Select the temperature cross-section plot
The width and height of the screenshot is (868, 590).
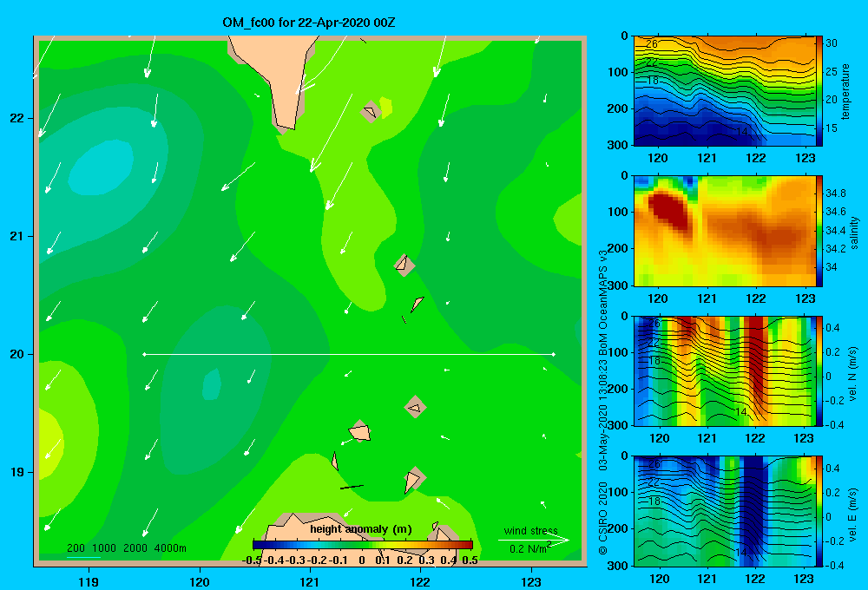coord(724,91)
